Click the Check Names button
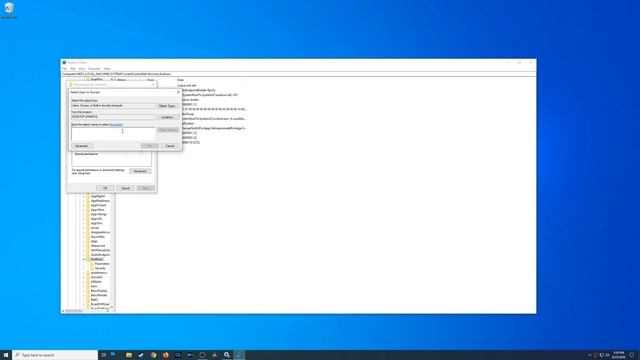Screen dimensions: 640x360 click(x=168, y=130)
